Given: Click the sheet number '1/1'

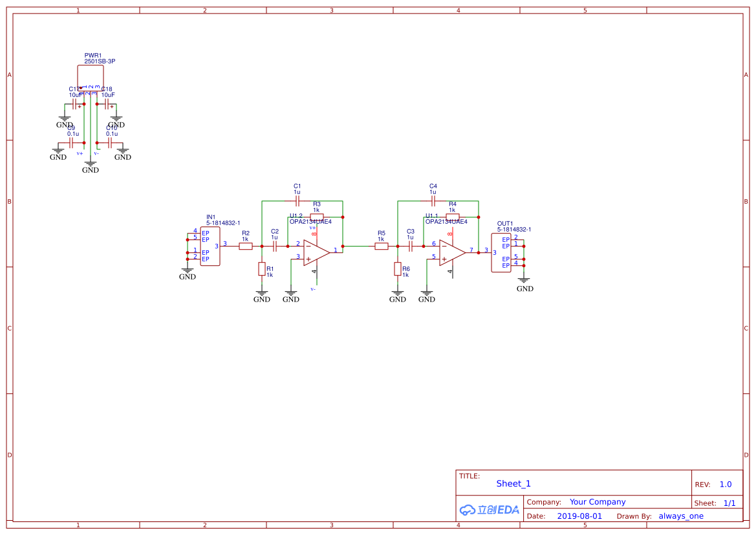Looking at the screenshot, I should pos(729,503).
